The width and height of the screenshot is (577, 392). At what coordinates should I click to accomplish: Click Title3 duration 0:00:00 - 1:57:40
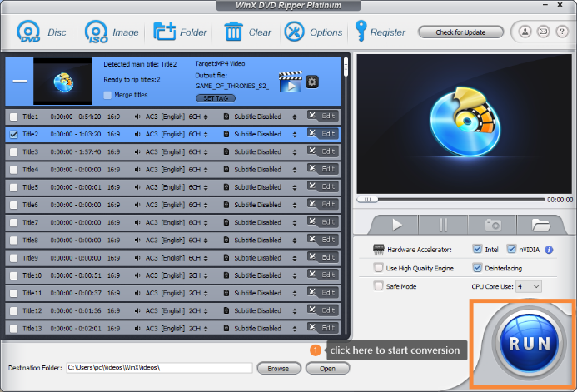click(x=76, y=151)
